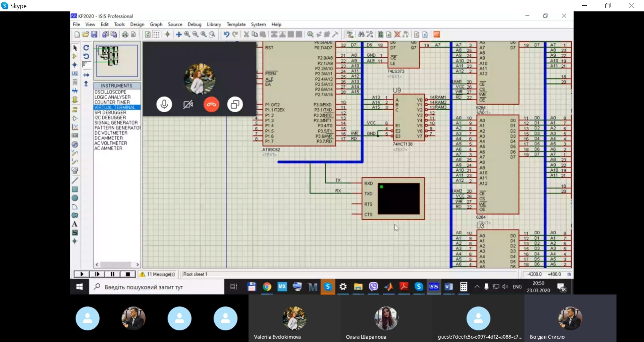Image resolution: width=644 pixels, height=342 pixels.
Task: Select OSCILLOSCOPE in the instruments list
Action: coord(117,92)
